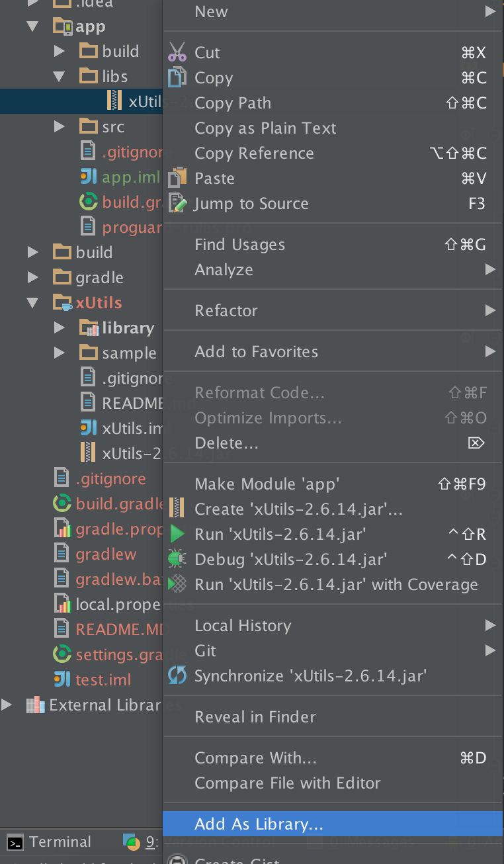The image size is (504, 864).
Task: Expand the app build folder arrow
Action: (x=59, y=52)
